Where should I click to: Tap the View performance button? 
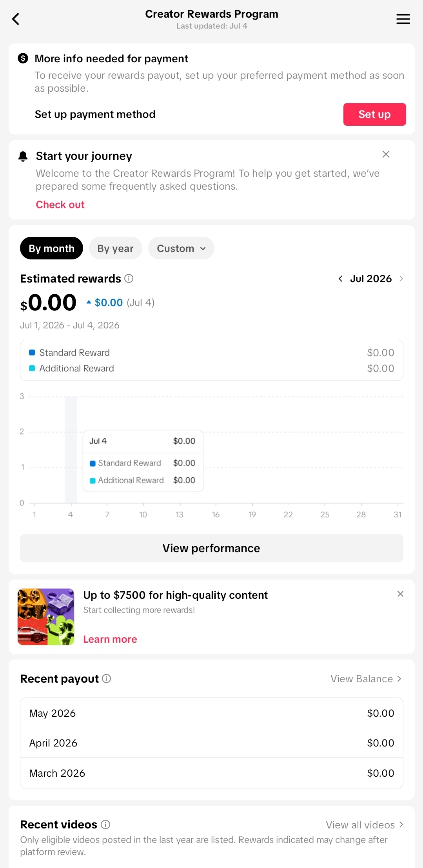pyautogui.click(x=212, y=548)
